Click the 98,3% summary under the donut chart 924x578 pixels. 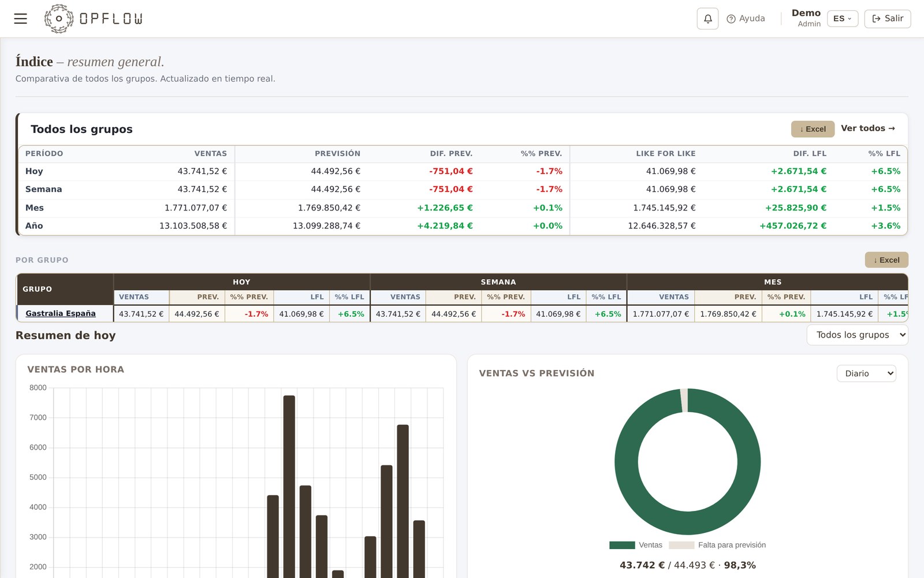[x=740, y=565]
